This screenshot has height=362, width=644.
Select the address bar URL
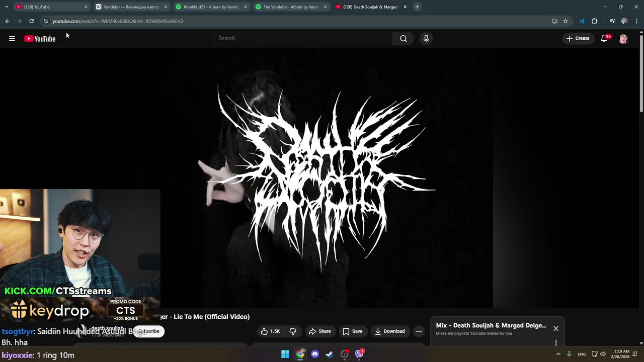point(118,21)
